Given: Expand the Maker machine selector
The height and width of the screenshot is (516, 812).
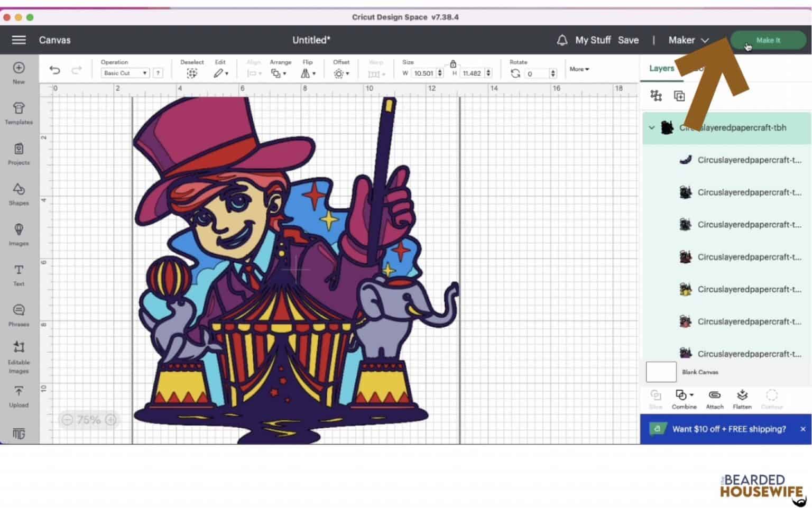Looking at the screenshot, I should [688, 40].
